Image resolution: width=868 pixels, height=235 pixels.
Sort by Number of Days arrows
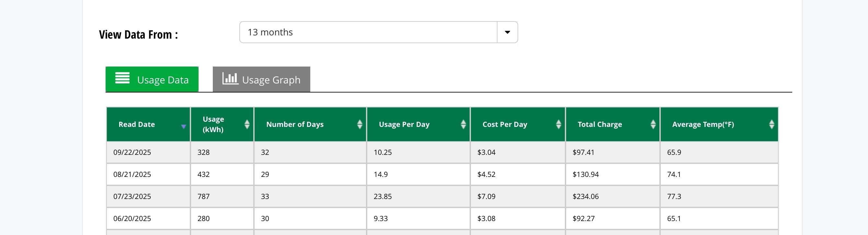(360, 124)
